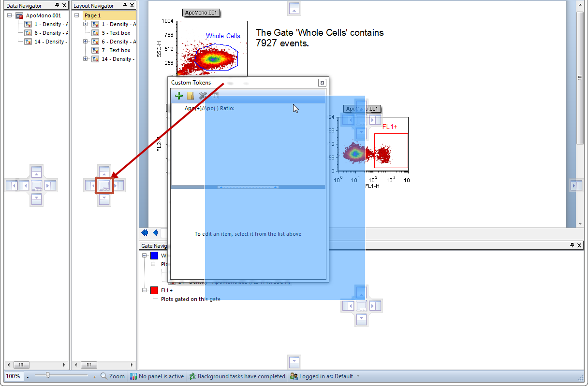
Task: Select the Apo(+)/Apo(-) Ratio token
Action: [x=209, y=108]
